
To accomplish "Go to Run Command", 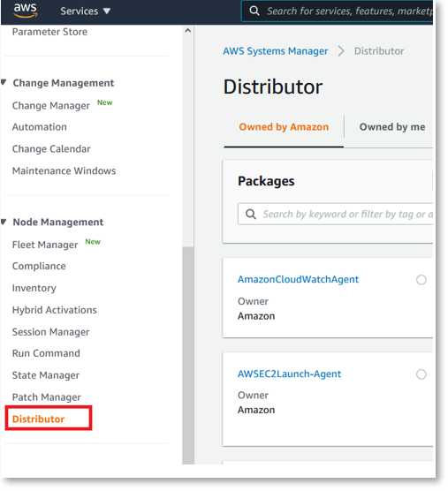I will (x=46, y=353).
